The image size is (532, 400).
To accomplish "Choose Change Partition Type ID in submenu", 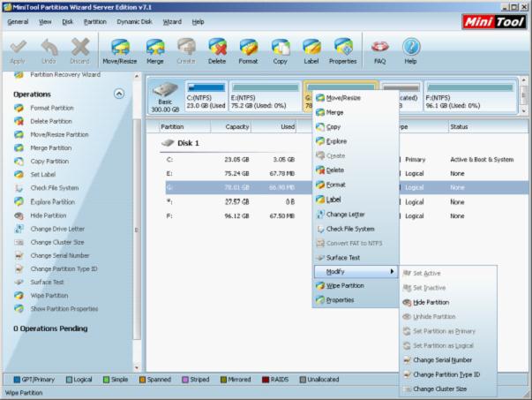I will pos(448,374).
